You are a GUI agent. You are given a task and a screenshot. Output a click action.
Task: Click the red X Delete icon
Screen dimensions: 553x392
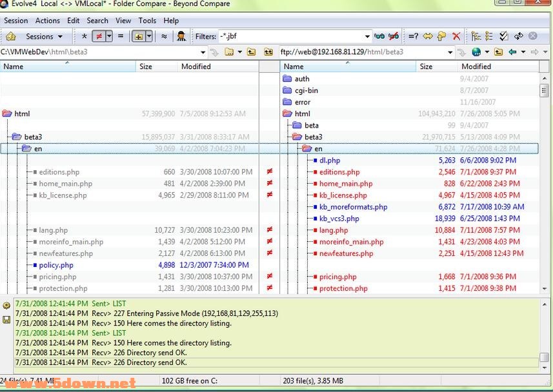456,36
